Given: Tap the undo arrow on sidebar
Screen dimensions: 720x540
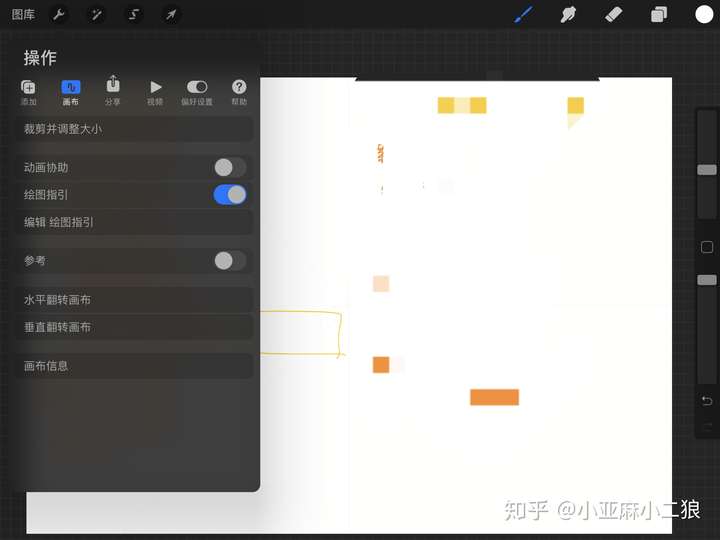Looking at the screenshot, I should pos(707,401).
